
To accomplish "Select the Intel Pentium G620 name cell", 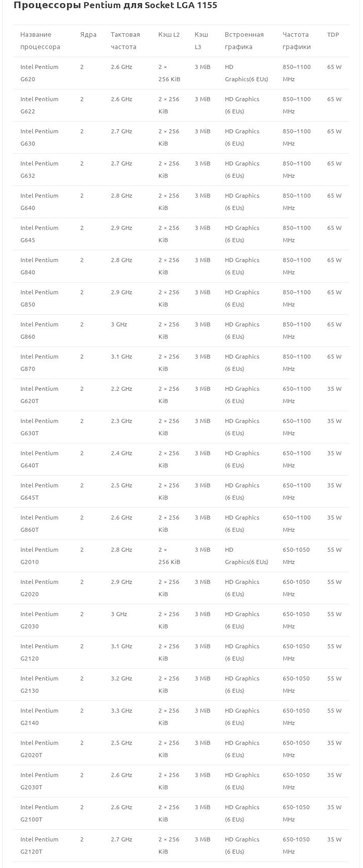I will [39, 73].
